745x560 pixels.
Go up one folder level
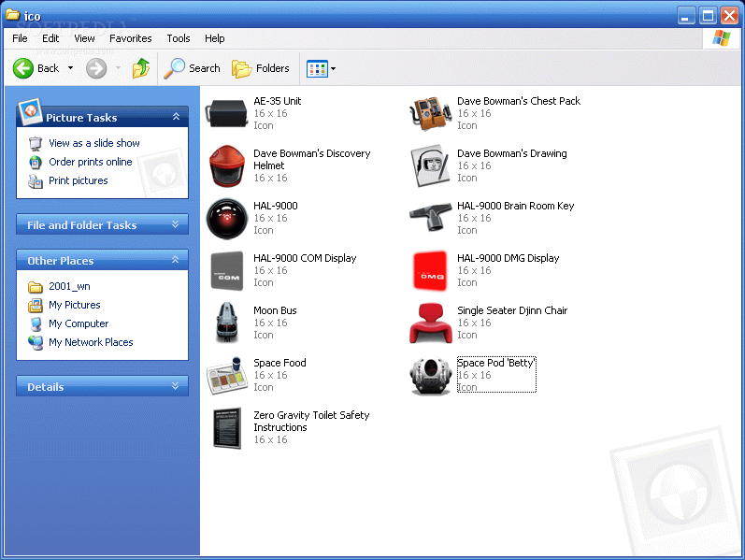[140, 68]
